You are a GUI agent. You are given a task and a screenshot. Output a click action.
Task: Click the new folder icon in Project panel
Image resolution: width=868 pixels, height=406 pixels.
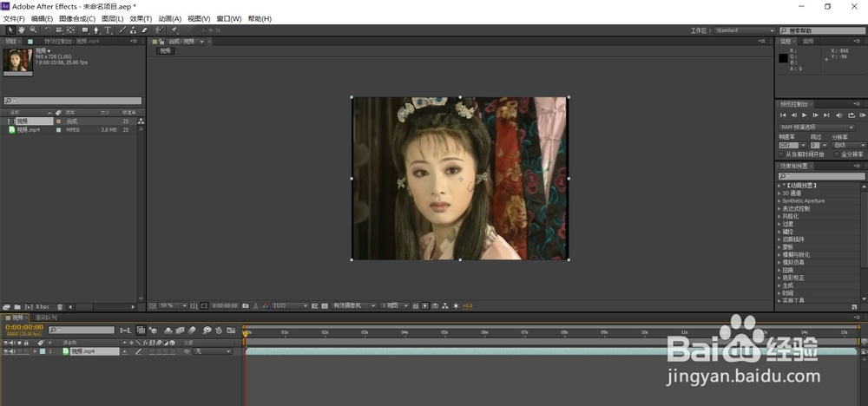click(17, 306)
